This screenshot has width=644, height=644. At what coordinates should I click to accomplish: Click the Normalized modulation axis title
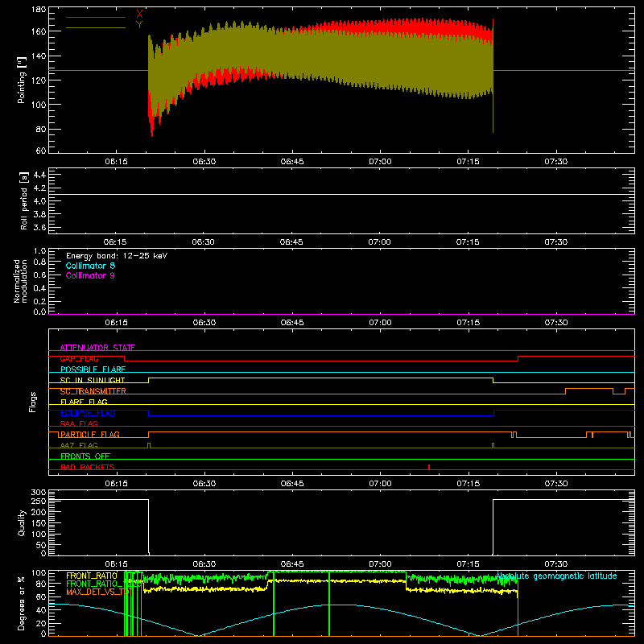20,281
